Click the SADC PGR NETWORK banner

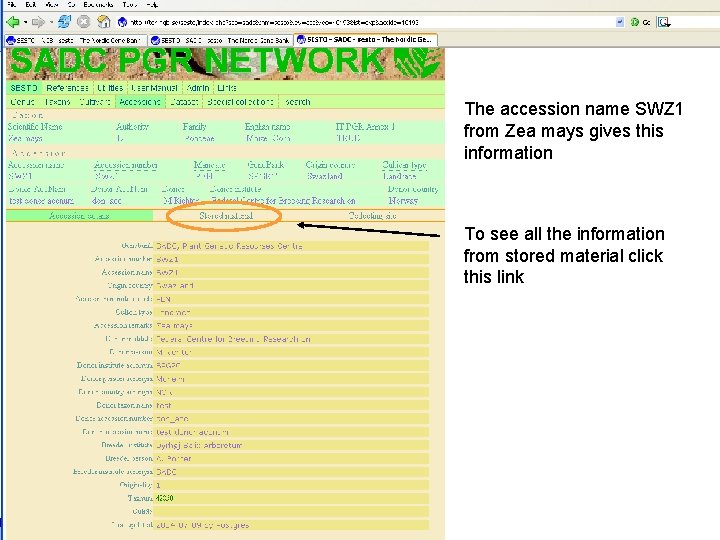[225, 63]
